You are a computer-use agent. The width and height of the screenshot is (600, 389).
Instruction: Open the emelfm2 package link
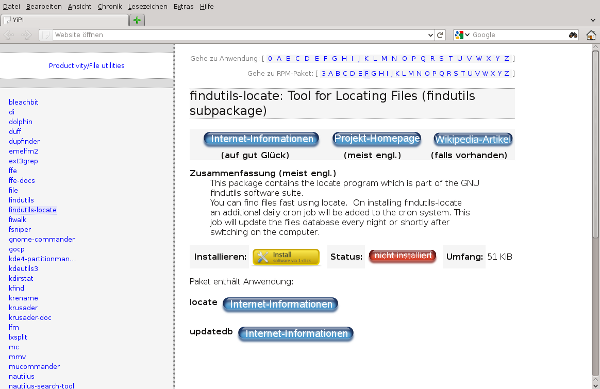pos(23,151)
